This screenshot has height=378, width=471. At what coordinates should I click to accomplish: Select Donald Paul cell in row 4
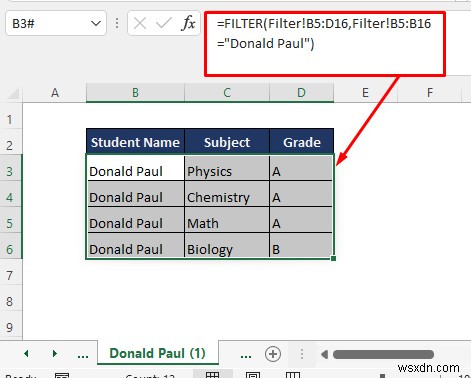pos(136,194)
